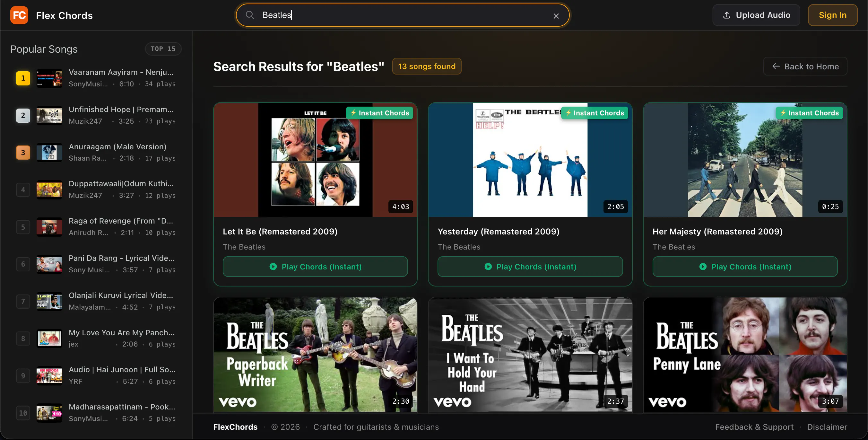Click Let It Be (Remastered 2009) title
Image resolution: width=868 pixels, height=440 pixels.
(x=280, y=232)
